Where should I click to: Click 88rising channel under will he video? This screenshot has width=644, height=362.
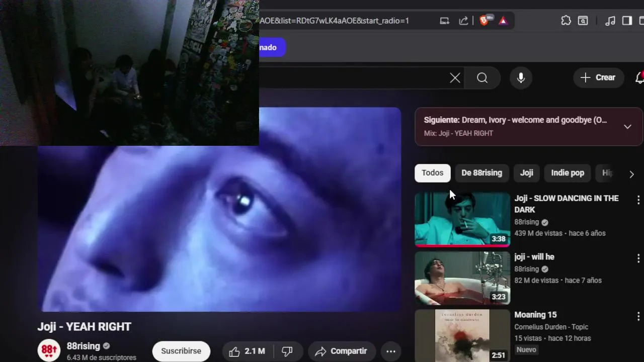(x=526, y=269)
